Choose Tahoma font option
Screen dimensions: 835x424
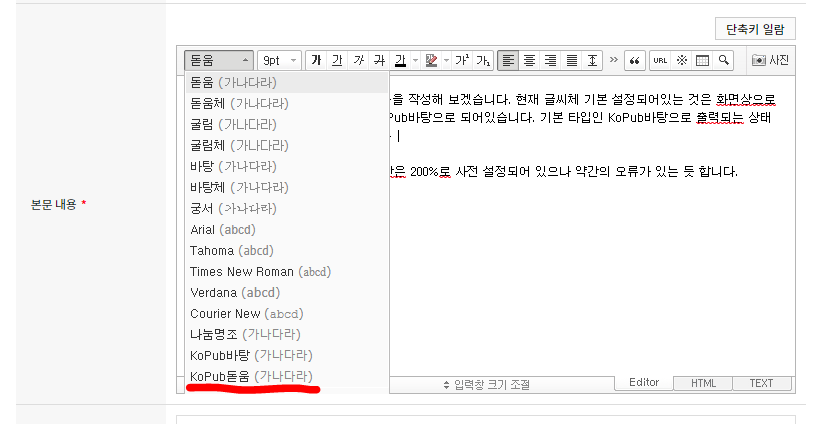[286, 250]
